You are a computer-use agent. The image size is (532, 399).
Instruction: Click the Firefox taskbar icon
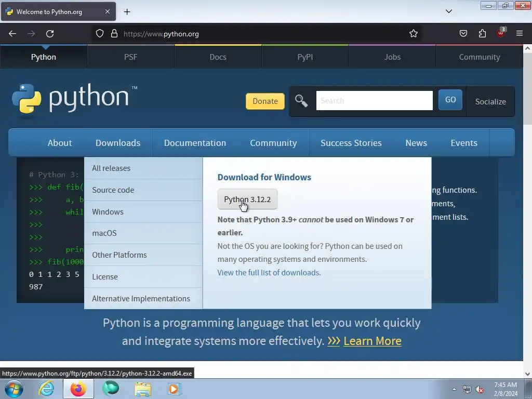click(x=78, y=389)
